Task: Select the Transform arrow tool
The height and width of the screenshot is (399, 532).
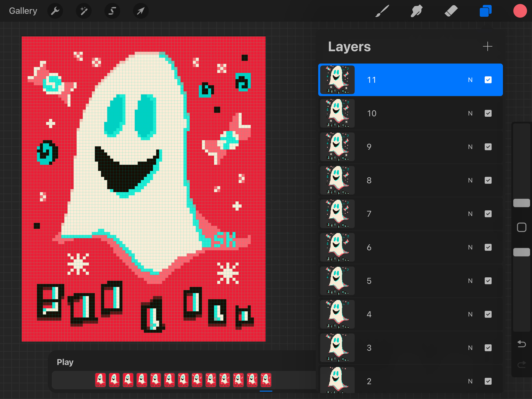Action: [x=140, y=11]
